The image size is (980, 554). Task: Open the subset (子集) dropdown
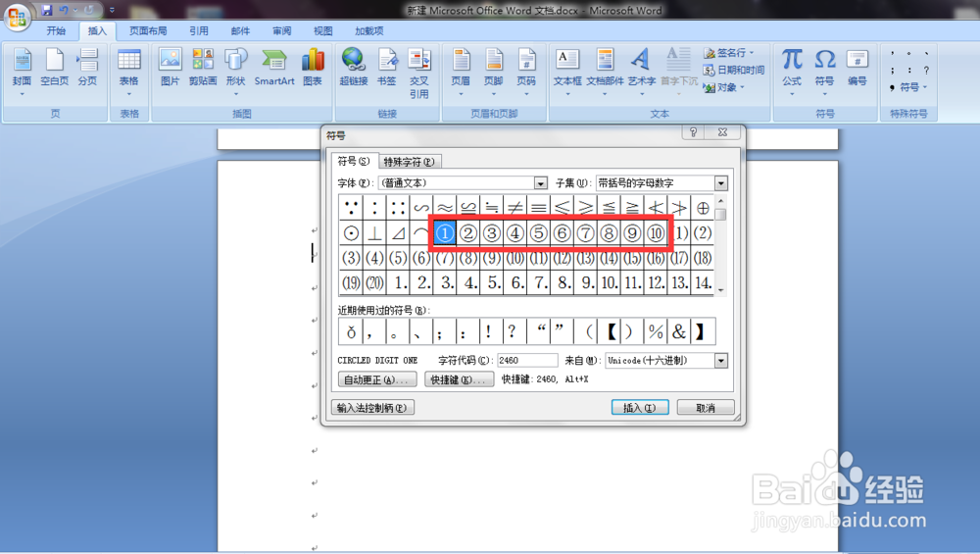pyautogui.click(x=721, y=183)
